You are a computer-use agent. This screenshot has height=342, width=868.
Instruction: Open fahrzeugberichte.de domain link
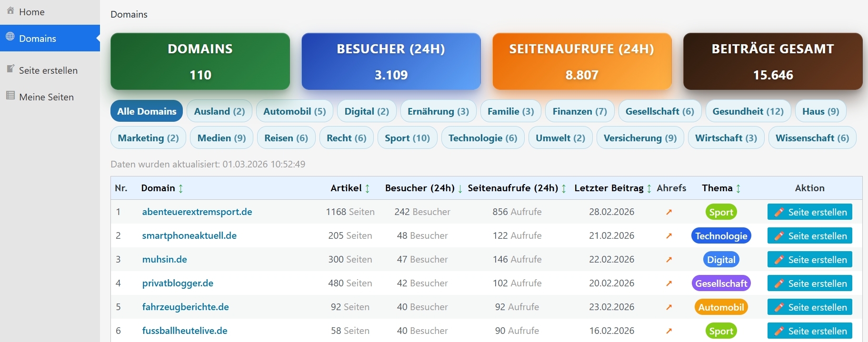tap(186, 307)
